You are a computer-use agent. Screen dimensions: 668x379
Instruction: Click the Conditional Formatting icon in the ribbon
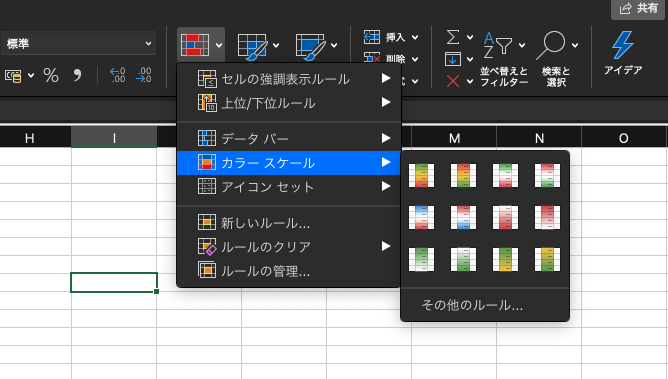click(195, 44)
